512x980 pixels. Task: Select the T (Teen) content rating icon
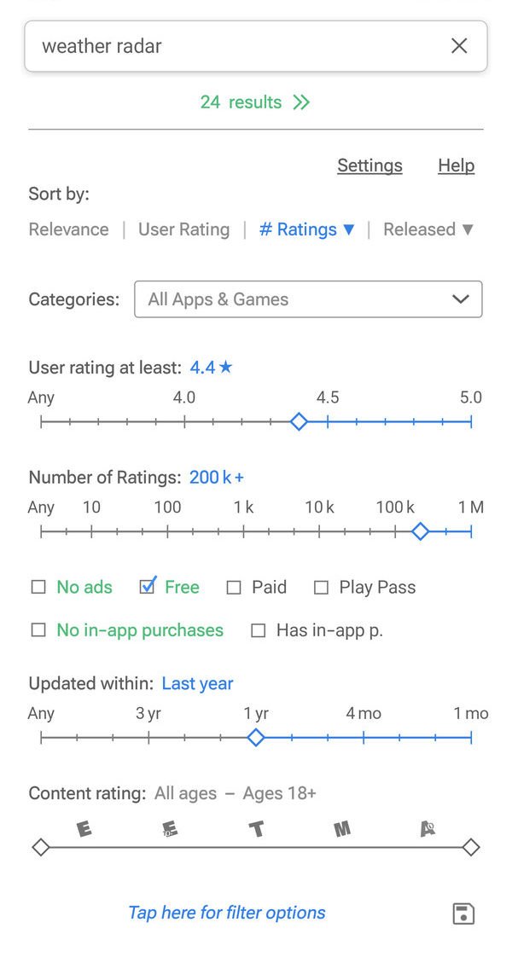point(257,827)
